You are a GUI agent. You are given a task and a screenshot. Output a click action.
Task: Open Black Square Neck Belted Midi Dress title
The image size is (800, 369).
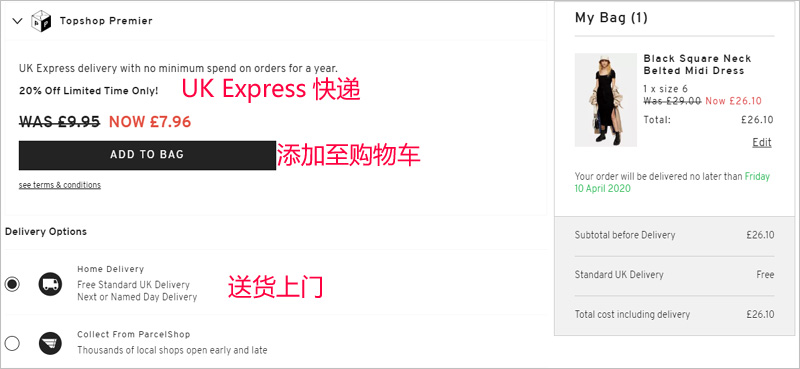[x=697, y=64]
